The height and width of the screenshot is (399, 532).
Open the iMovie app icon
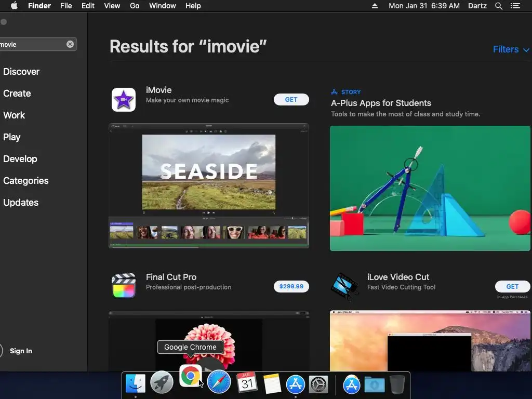(124, 100)
